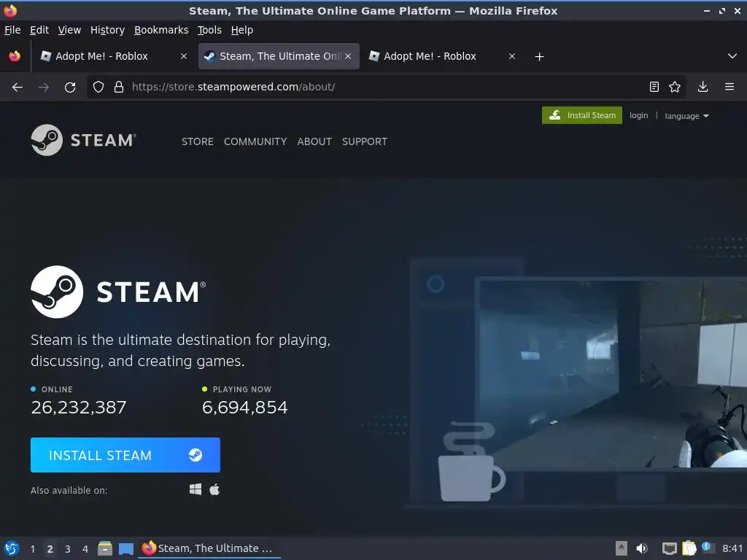The image size is (747, 560).
Task: Switch to workspace 3 in the taskbar pager
Action: pyautogui.click(x=68, y=549)
